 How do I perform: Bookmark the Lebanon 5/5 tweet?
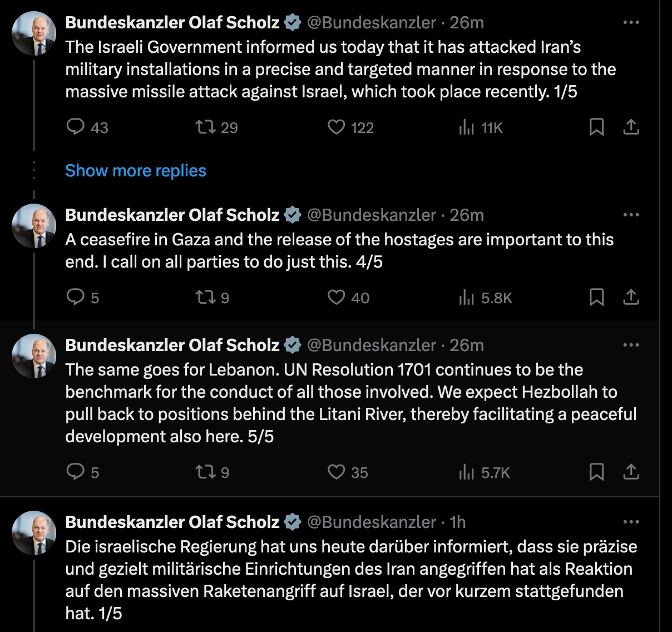[596, 472]
